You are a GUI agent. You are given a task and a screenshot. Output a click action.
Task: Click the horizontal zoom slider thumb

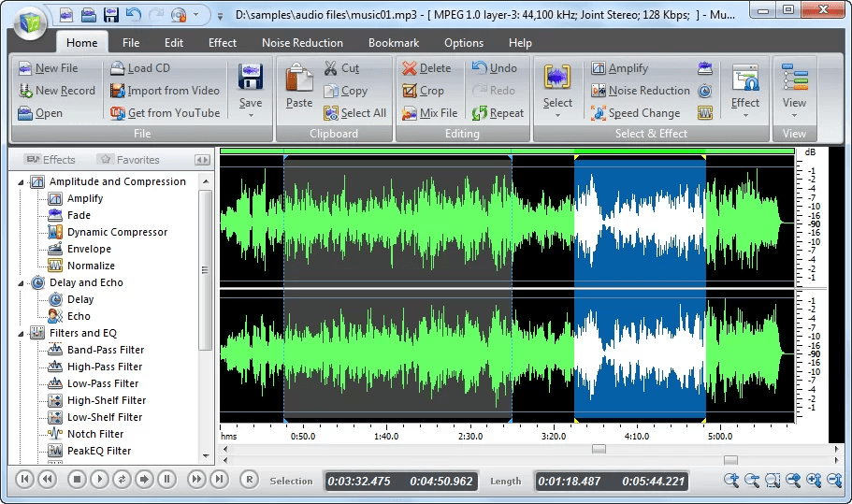coord(730,460)
